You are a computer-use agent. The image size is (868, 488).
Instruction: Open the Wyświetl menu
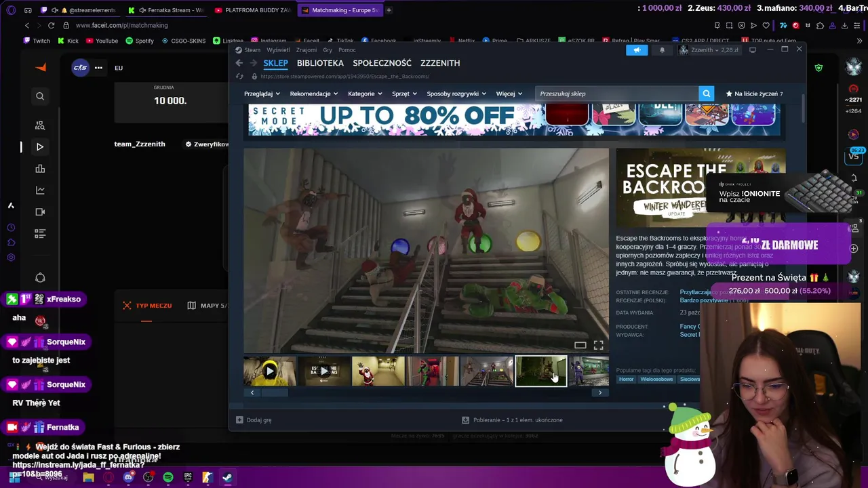point(278,50)
